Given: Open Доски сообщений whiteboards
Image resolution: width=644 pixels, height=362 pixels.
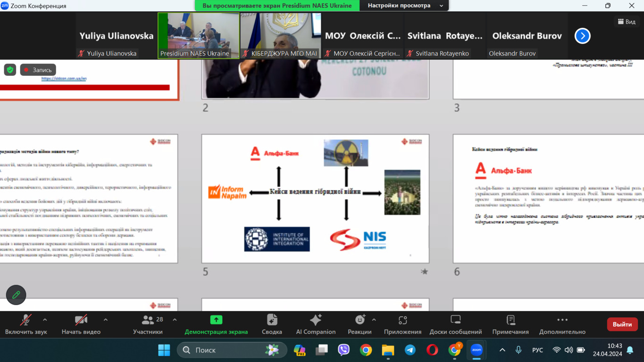Looking at the screenshot, I should [x=456, y=325].
